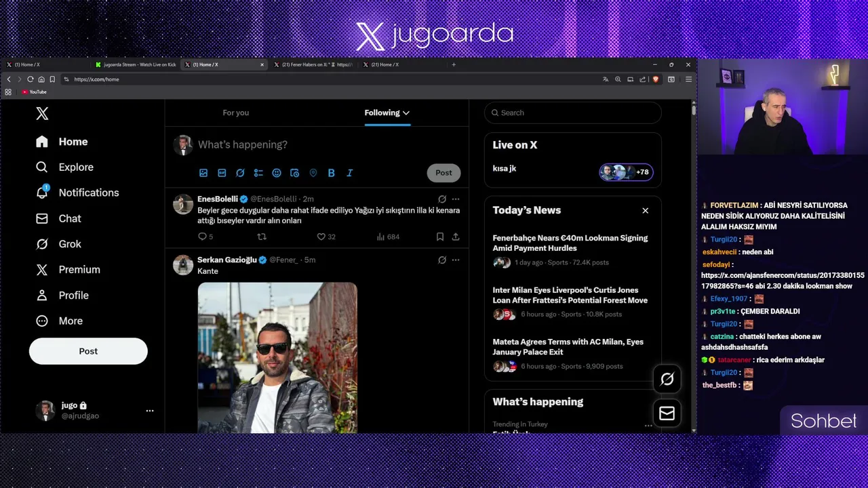868x488 pixels.
Task: Add media image to the post
Action: 203,173
